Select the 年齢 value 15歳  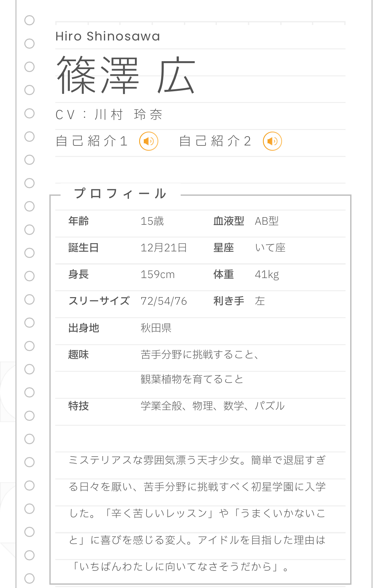152,221
